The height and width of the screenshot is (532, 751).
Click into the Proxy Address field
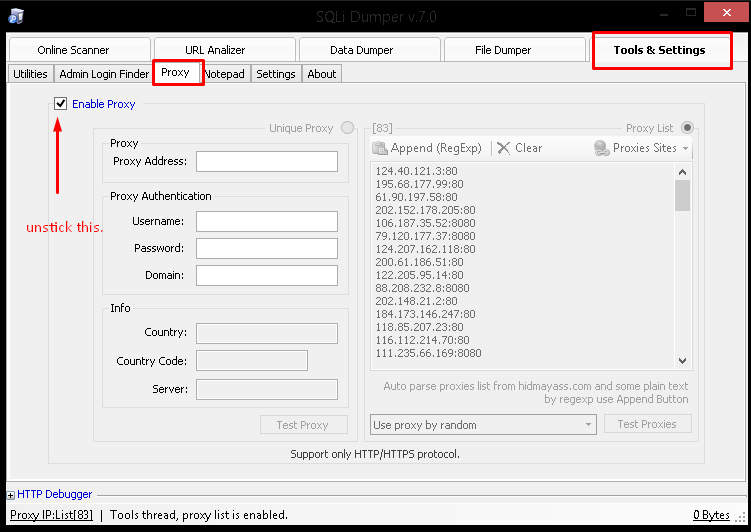(x=267, y=162)
